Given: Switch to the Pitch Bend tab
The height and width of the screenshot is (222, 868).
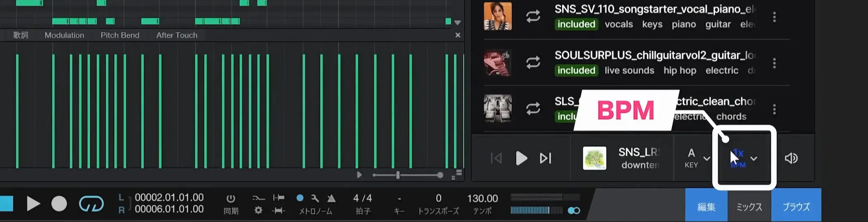Looking at the screenshot, I should 120,35.
